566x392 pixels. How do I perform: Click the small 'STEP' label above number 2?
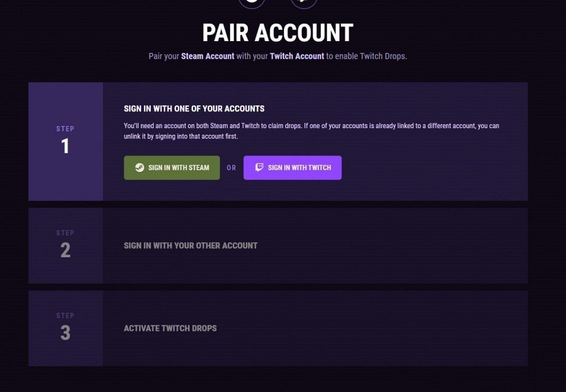point(65,233)
